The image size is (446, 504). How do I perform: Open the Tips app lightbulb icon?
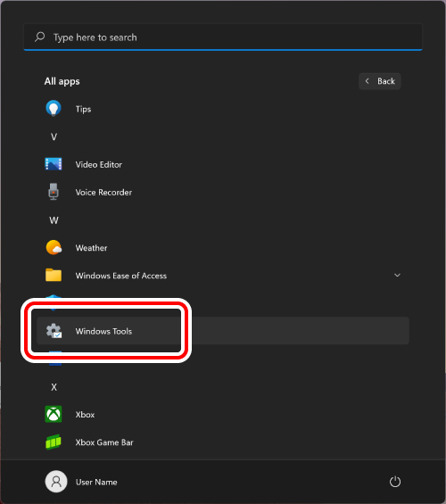(54, 109)
